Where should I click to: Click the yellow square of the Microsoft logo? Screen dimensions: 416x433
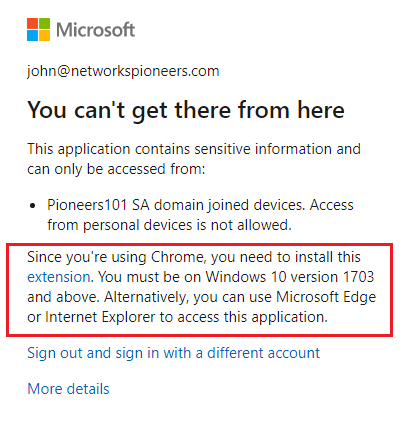coord(45,36)
